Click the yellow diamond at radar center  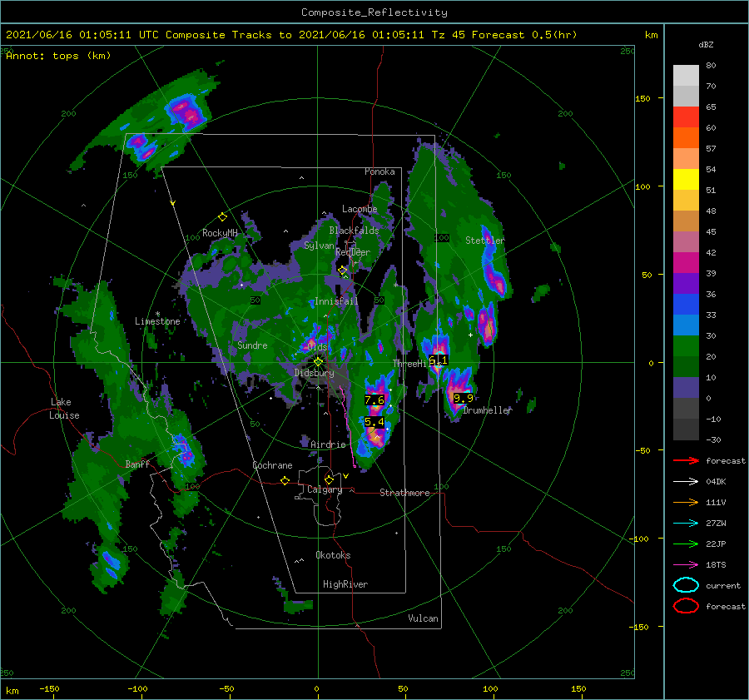click(318, 362)
